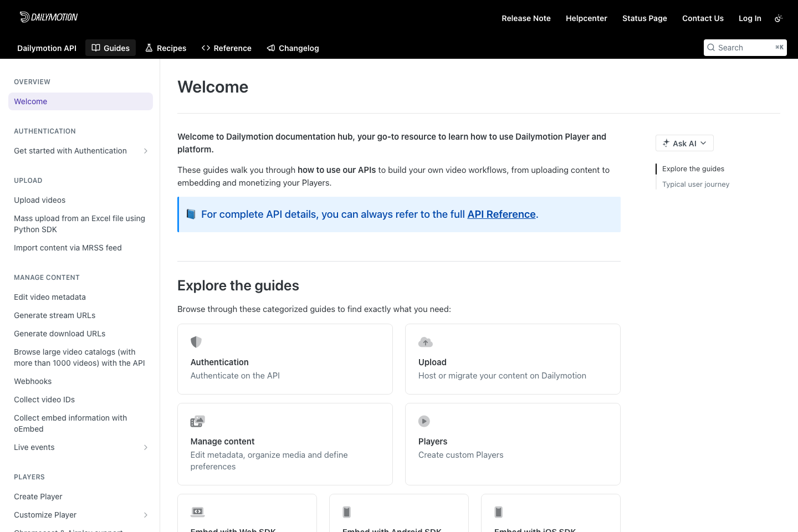This screenshot has height=532, width=798.
Task: Open the Release Note menu item
Action: (x=526, y=18)
